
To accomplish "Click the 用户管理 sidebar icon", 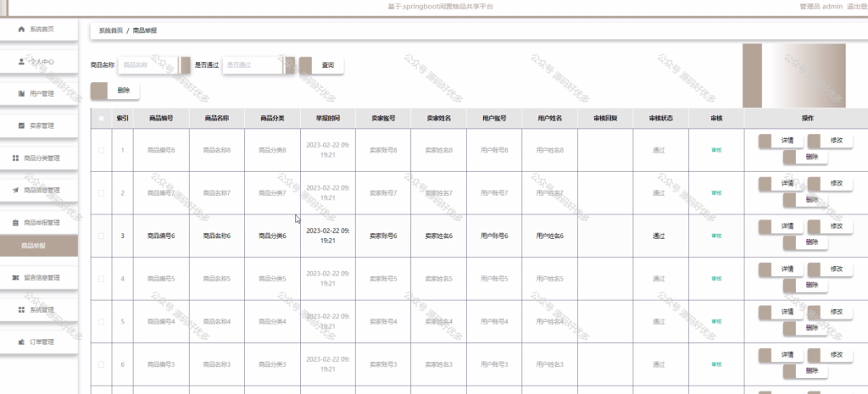I will click(x=21, y=93).
